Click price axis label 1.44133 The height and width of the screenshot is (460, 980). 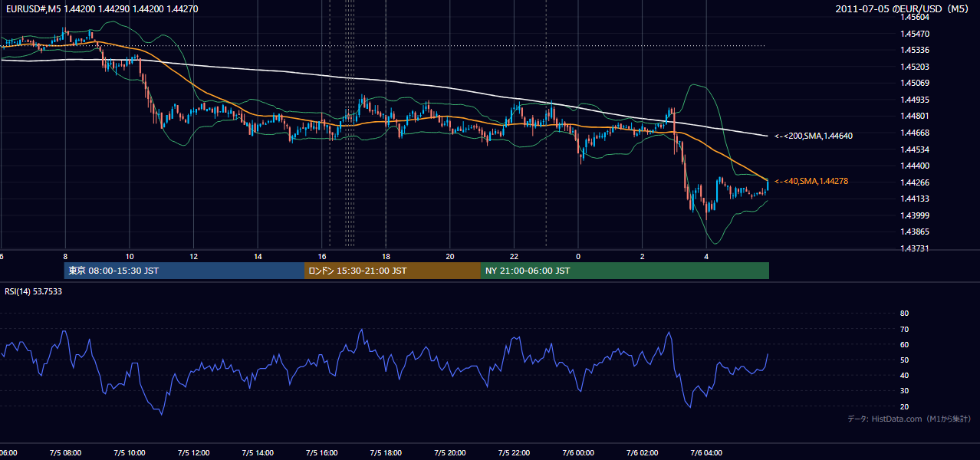tap(916, 199)
